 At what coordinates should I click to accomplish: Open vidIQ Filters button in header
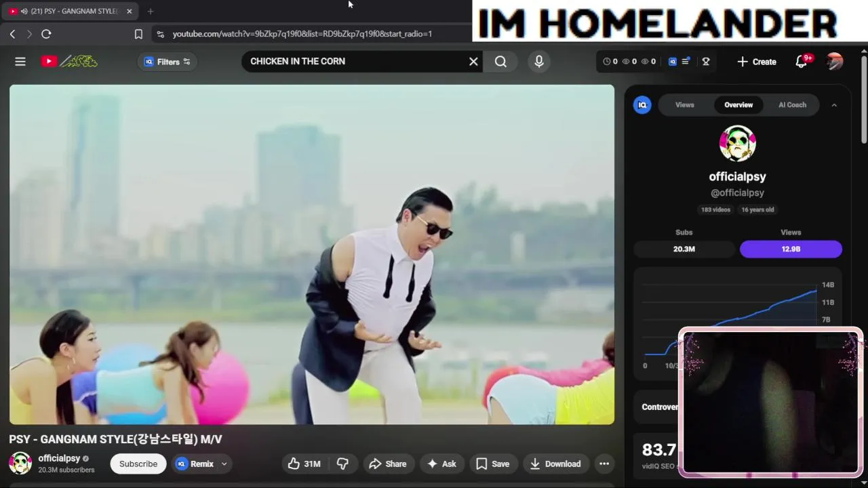(x=167, y=62)
